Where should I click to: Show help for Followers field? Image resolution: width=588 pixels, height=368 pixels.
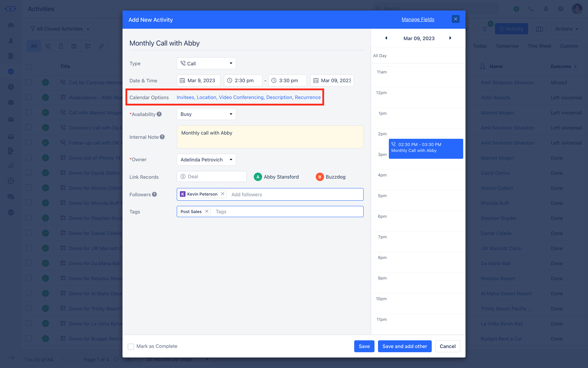point(155,195)
